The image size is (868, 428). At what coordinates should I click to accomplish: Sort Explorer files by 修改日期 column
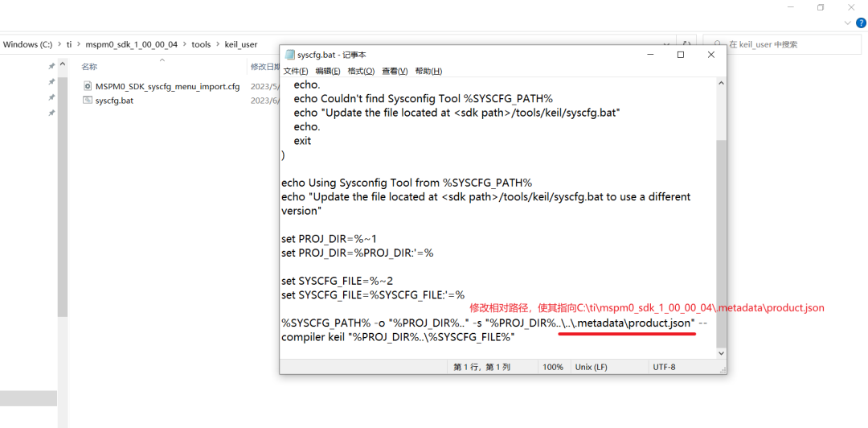pos(264,67)
